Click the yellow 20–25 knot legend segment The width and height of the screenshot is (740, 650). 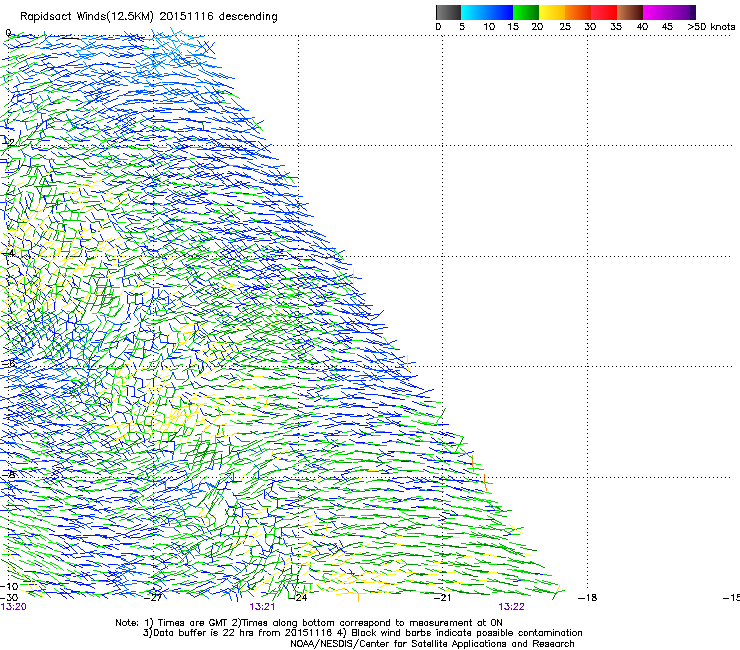(552, 12)
